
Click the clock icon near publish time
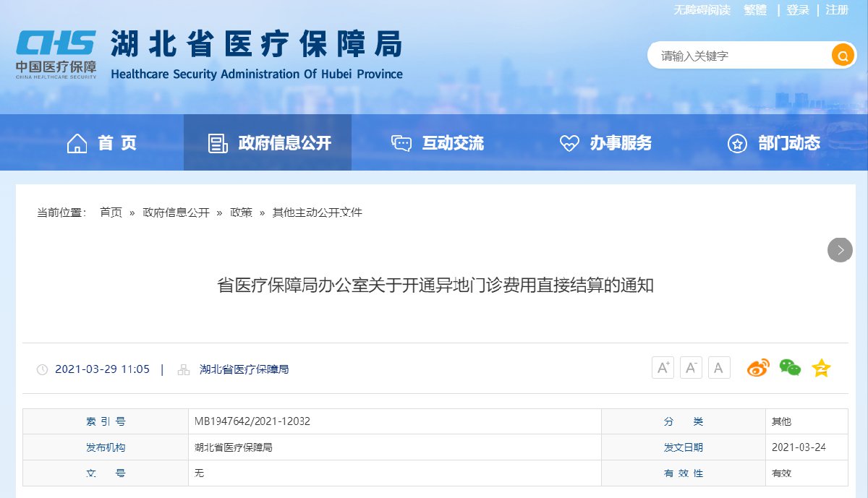(42, 369)
